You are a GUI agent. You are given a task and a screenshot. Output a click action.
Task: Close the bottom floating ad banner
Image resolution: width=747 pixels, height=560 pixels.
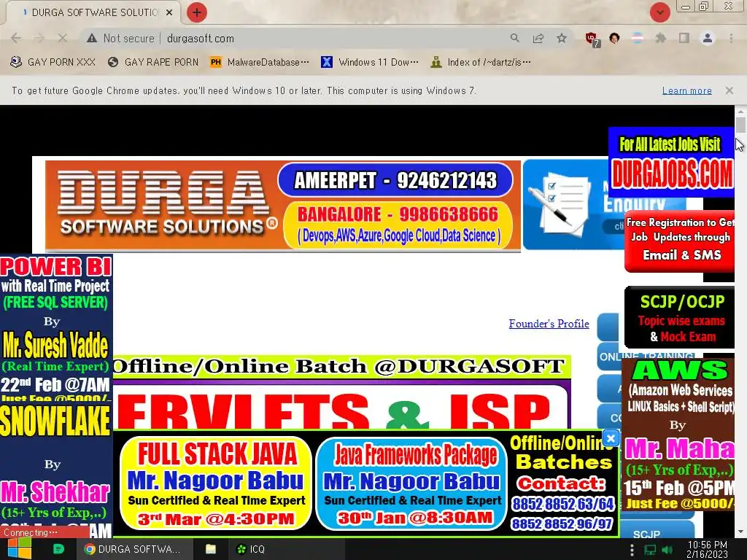[611, 437]
